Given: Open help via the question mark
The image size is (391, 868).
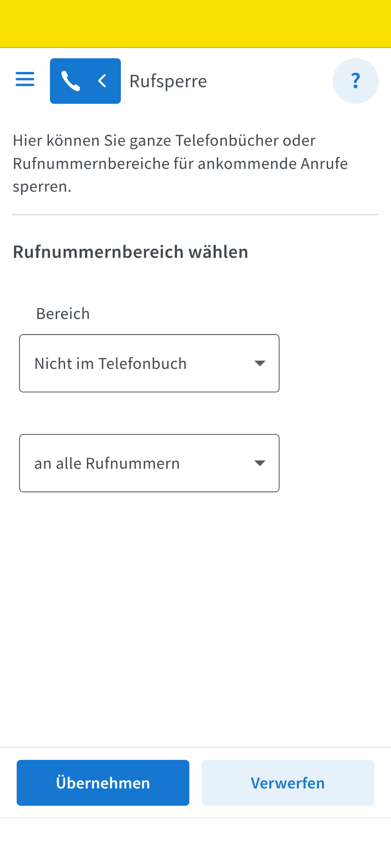Looking at the screenshot, I should coord(355,81).
